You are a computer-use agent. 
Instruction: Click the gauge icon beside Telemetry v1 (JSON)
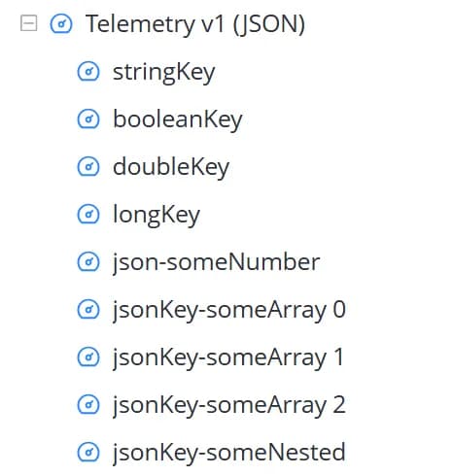click(x=61, y=23)
